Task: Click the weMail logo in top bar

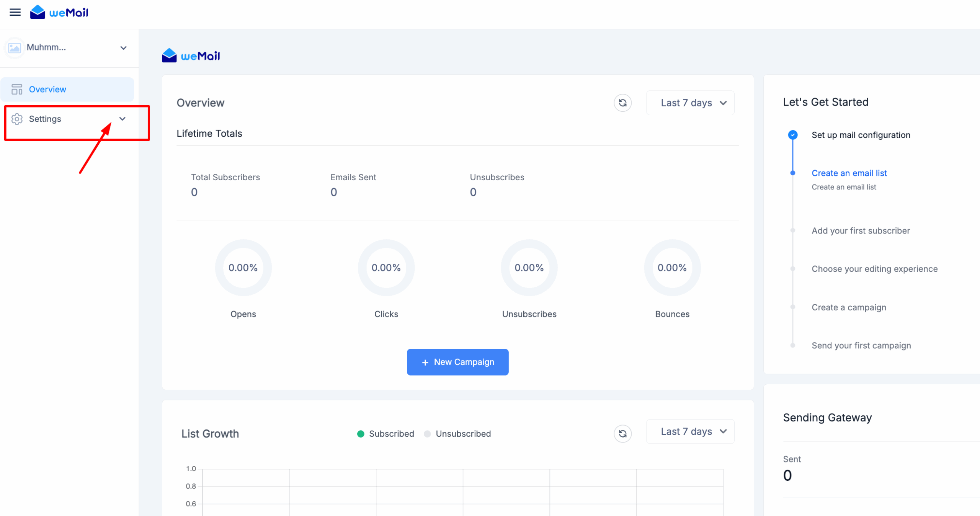Action: click(59, 12)
